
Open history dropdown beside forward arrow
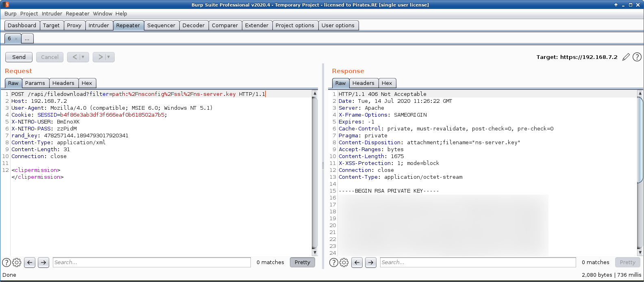point(109,57)
